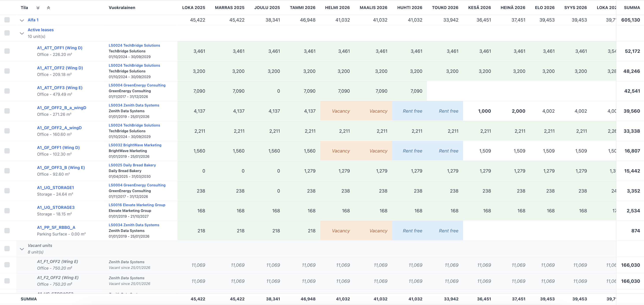Click the Vuokralainen column header

[x=122, y=7]
